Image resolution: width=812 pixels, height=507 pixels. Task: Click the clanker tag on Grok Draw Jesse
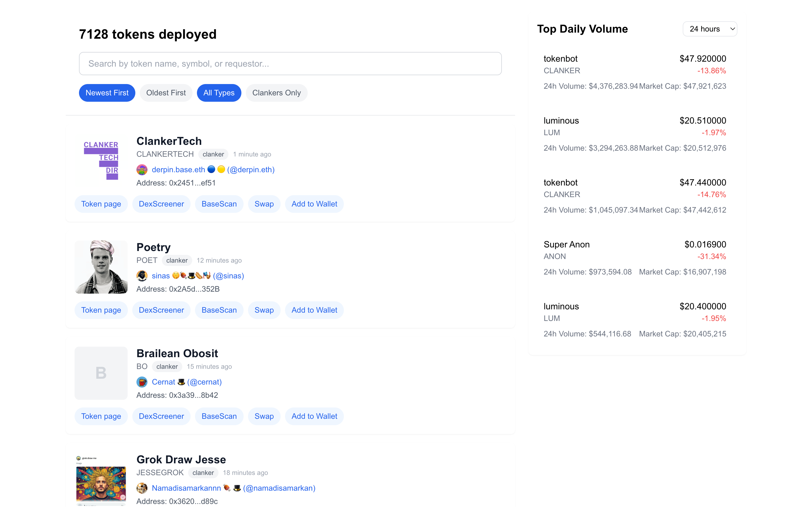pyautogui.click(x=203, y=472)
